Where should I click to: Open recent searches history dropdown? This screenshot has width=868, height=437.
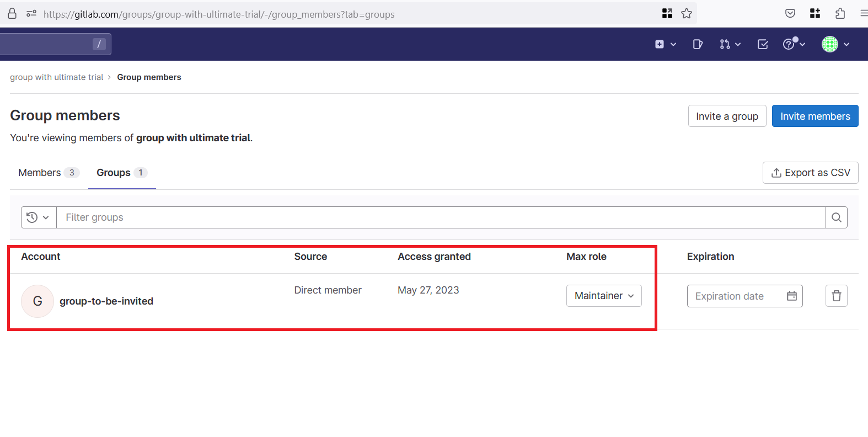click(x=39, y=217)
